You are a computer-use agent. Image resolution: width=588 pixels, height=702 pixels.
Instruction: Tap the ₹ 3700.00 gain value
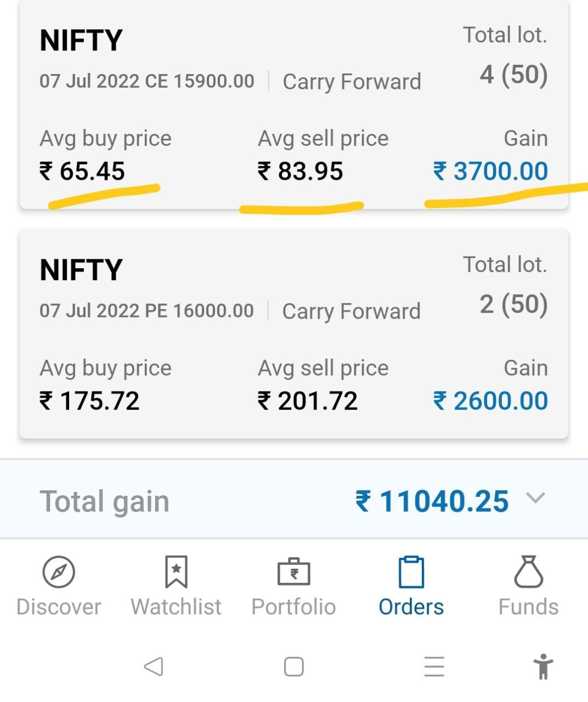[x=490, y=171]
